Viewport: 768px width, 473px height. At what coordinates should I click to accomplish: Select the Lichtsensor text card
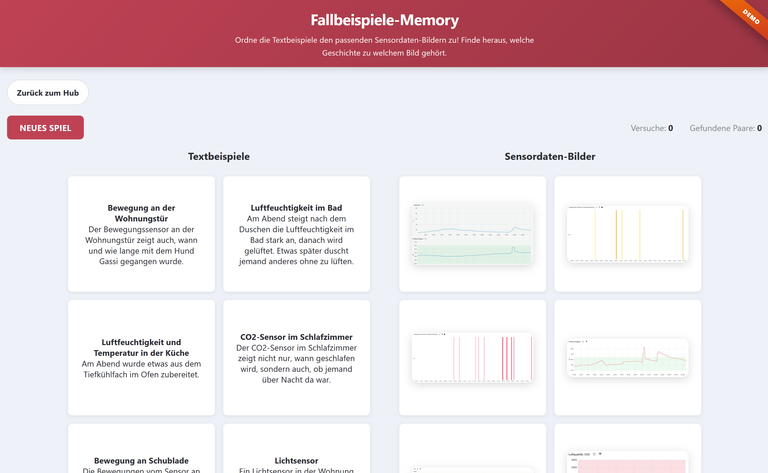pyautogui.click(x=296, y=449)
